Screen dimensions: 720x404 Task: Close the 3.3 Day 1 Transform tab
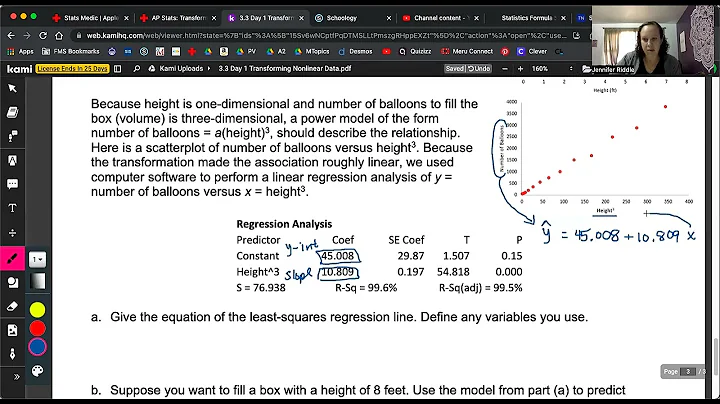tap(301, 18)
